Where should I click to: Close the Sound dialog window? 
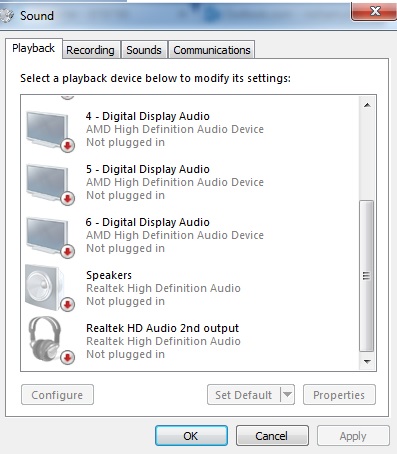[x=374, y=11]
